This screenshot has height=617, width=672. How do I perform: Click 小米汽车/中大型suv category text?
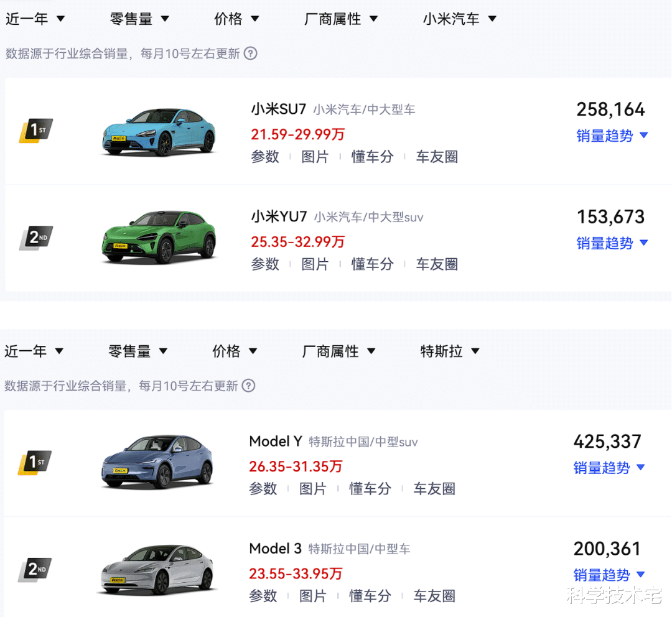pos(368,218)
